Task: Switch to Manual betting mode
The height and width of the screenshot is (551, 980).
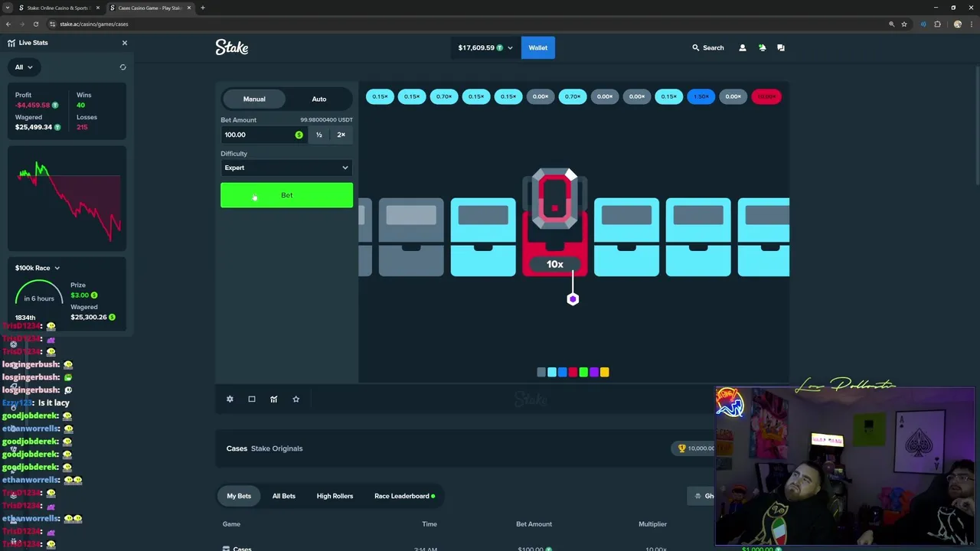Action: [x=254, y=99]
